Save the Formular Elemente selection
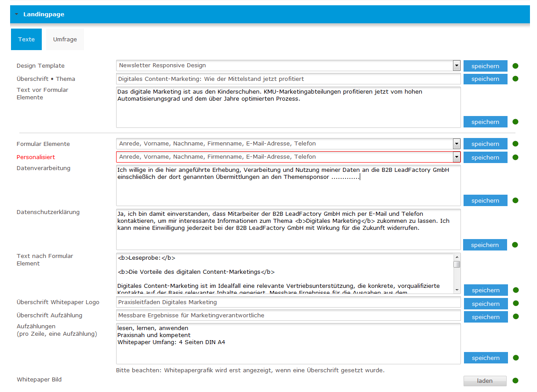This screenshot has height=392, width=537. pyautogui.click(x=486, y=144)
